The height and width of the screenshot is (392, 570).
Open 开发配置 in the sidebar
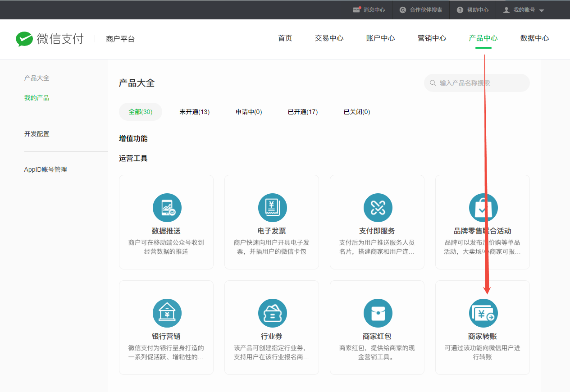[37, 134]
